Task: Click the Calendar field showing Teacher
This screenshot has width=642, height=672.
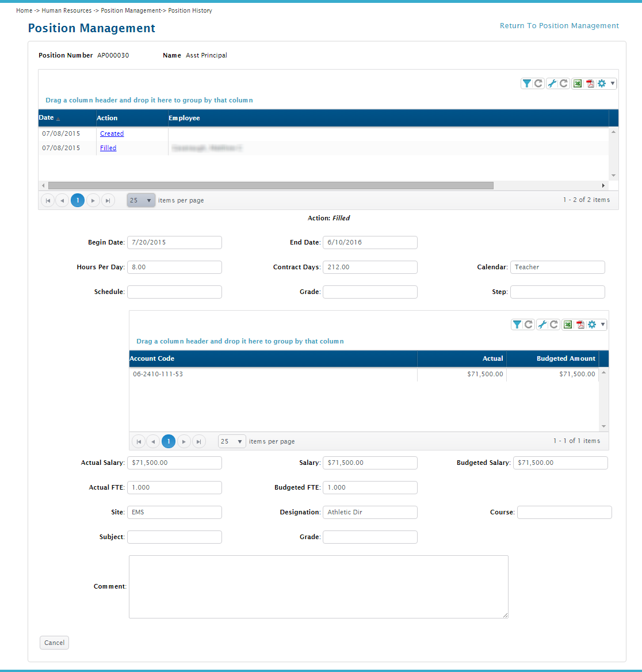Action: pos(557,268)
